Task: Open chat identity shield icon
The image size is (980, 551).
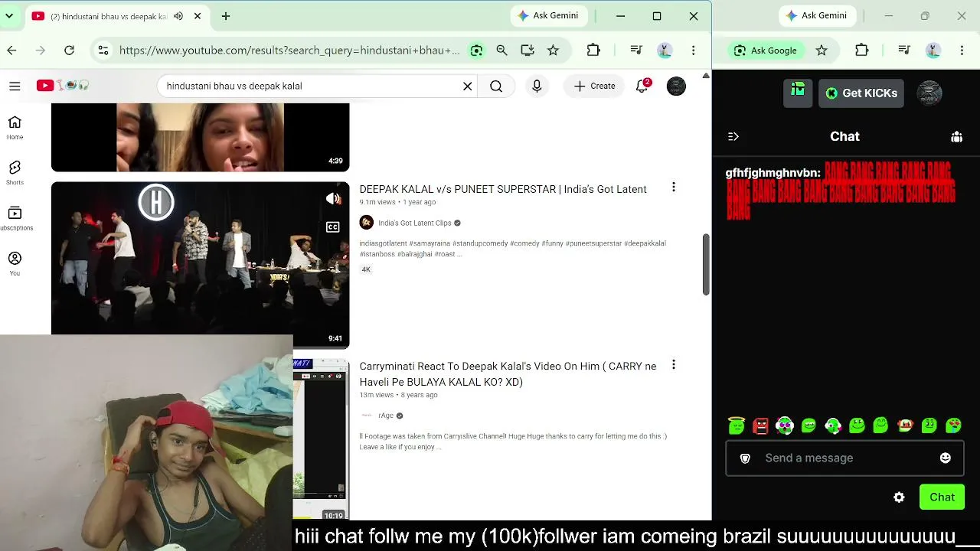Action: pos(745,458)
